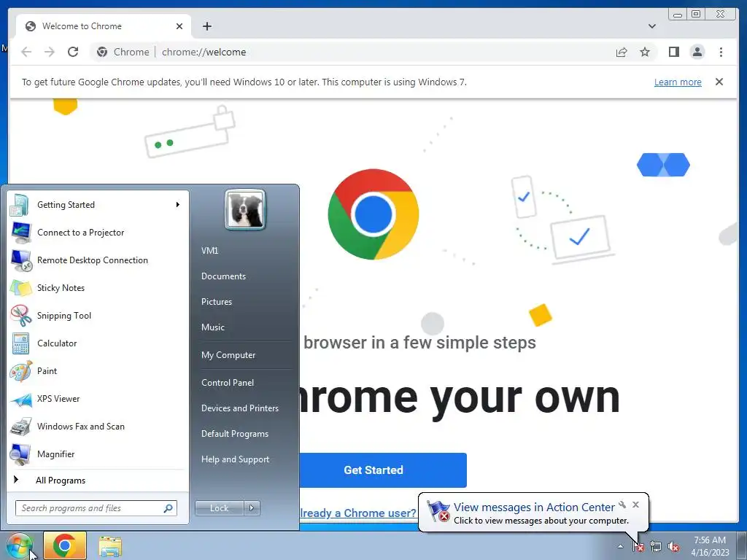Click the Chrome forward arrow
747x560 pixels.
(50, 52)
